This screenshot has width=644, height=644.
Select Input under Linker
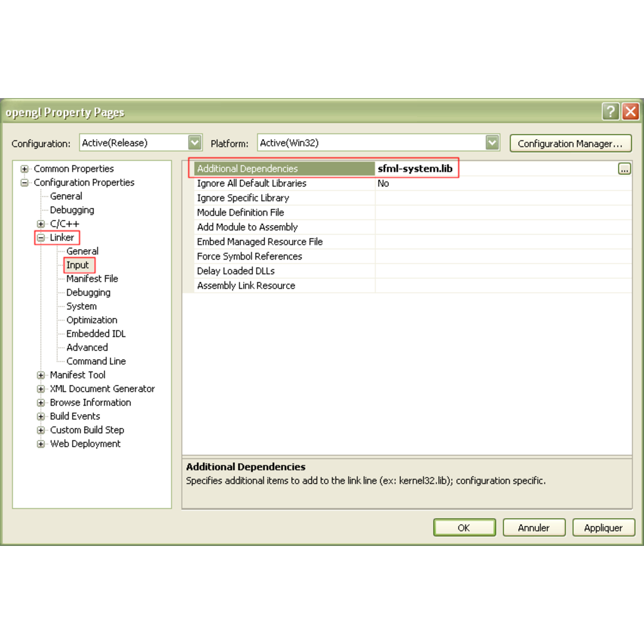[77, 265]
